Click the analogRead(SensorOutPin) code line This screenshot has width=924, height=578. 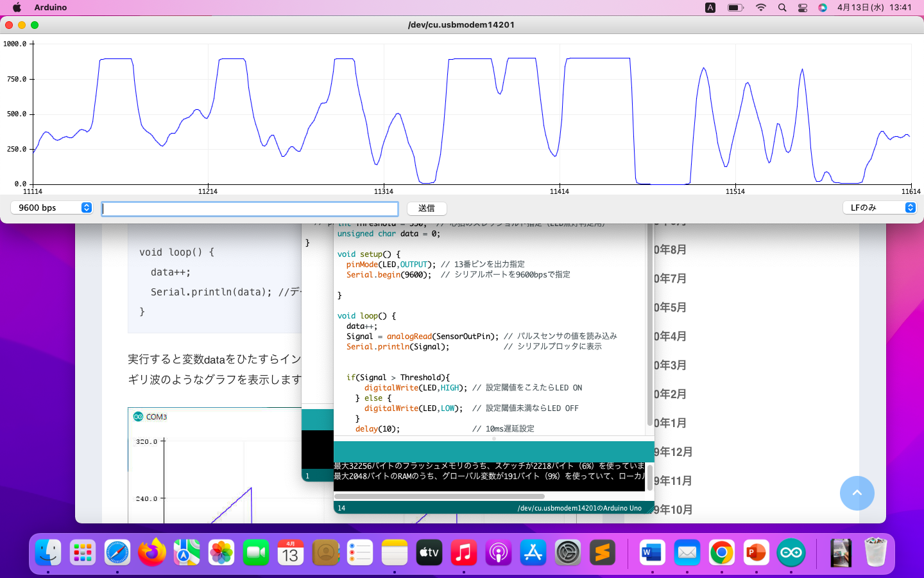coord(422,337)
